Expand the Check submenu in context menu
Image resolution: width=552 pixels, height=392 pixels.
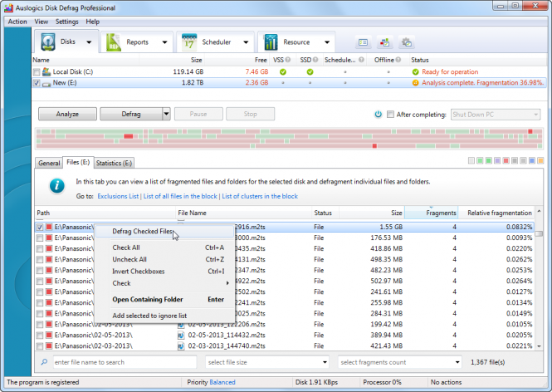pyautogui.click(x=164, y=283)
